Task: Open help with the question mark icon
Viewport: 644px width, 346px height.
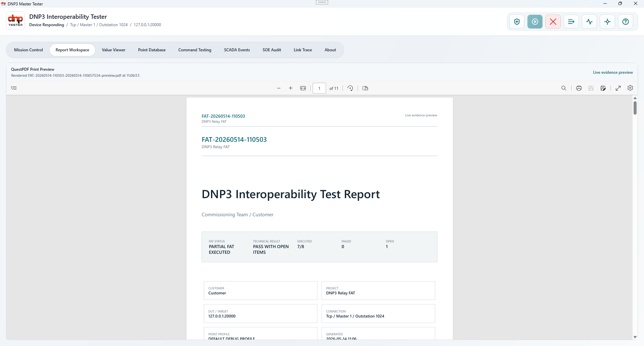Action: tap(626, 22)
